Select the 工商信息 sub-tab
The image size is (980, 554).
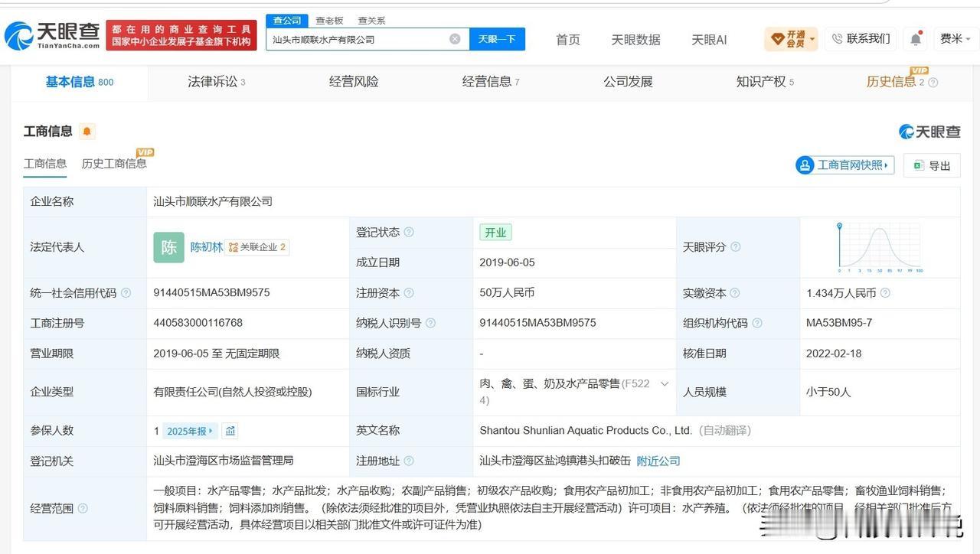coord(45,164)
